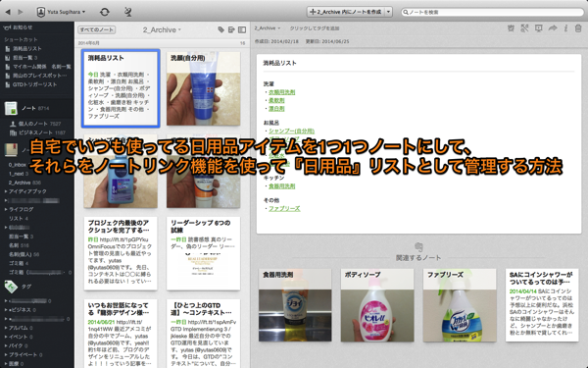Image resolution: width=588 pixels, height=368 pixels.
Task: Expand the バイク tag
Action: [x=6, y=345]
